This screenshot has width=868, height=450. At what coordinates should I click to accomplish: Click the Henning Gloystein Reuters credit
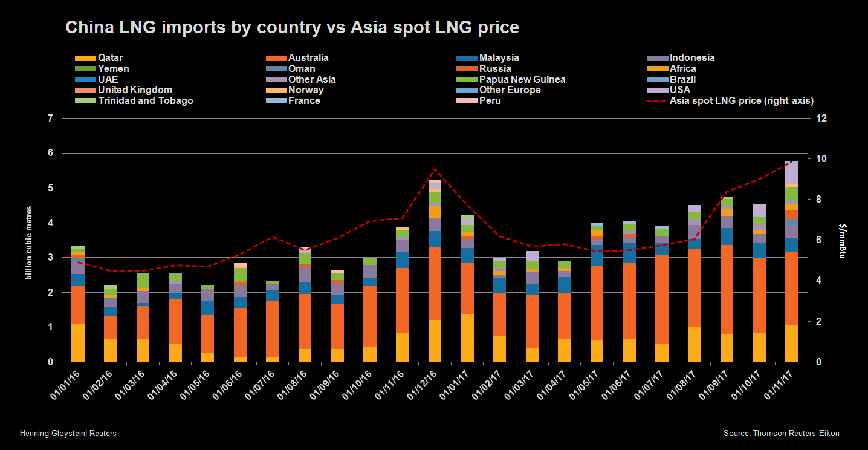coord(68,434)
